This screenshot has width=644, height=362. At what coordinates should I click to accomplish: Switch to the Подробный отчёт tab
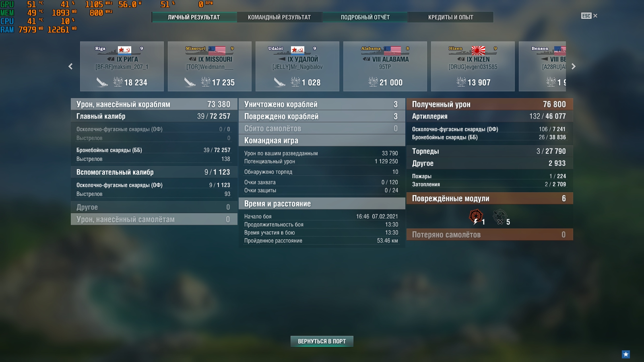[365, 17]
